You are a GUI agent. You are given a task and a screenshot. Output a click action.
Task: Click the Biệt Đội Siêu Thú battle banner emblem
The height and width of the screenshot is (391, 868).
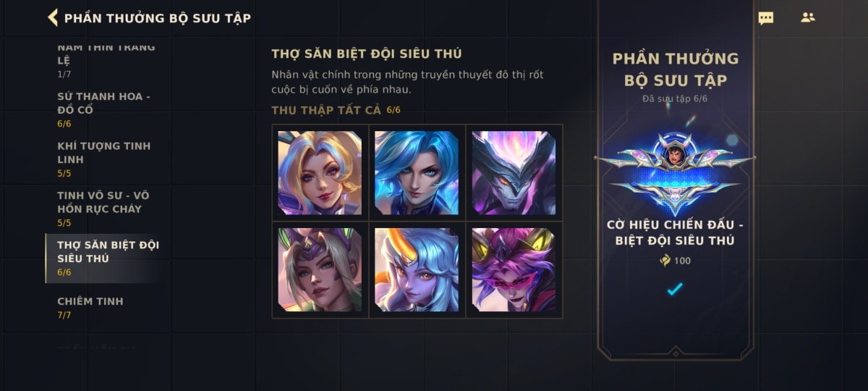[675, 172]
